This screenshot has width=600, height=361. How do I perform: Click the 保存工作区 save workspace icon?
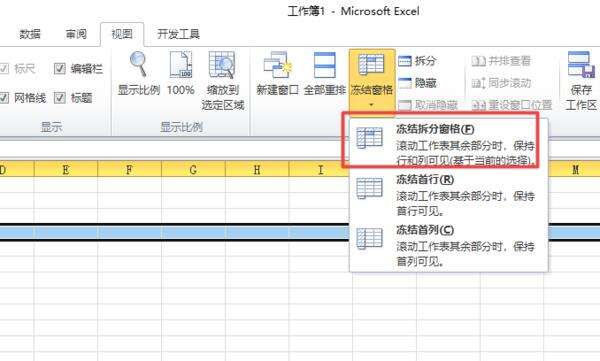(x=581, y=65)
